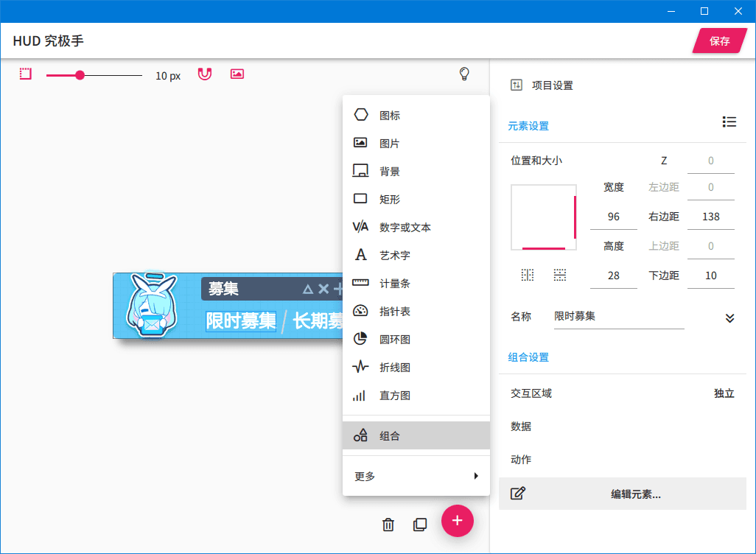Viewport: 756px width, 554px height.
Task: Toggle the right anchor edge bar
Action: 575,217
